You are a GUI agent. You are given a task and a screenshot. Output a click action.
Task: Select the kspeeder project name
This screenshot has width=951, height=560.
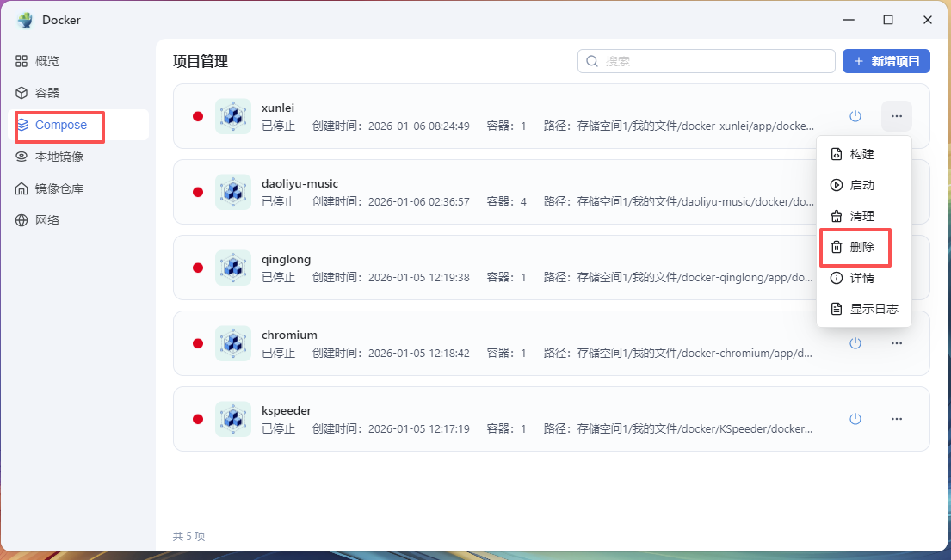tap(287, 411)
